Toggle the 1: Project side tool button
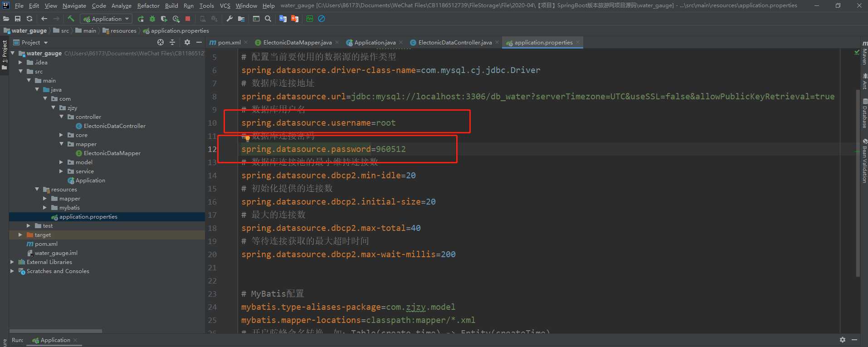The height and width of the screenshot is (347, 868). [5, 55]
